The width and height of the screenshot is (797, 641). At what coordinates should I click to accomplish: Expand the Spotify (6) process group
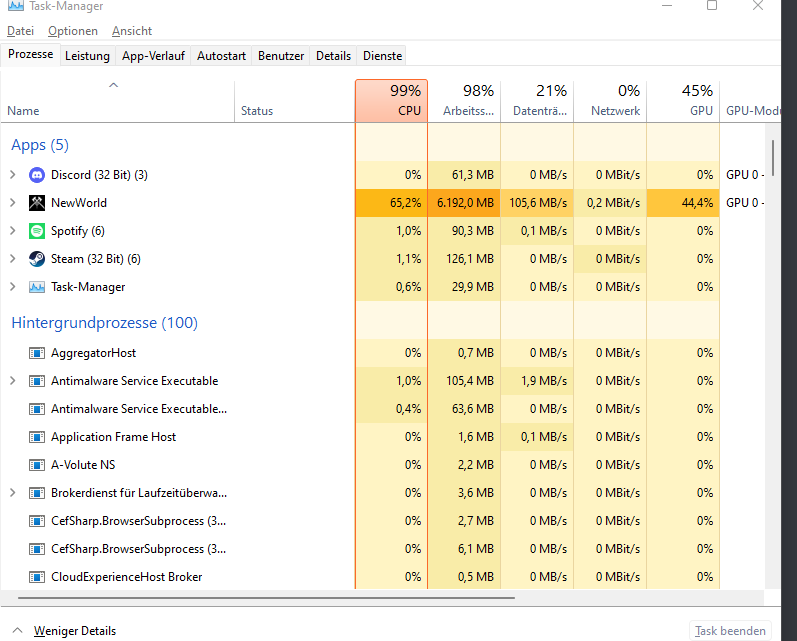pos(13,231)
